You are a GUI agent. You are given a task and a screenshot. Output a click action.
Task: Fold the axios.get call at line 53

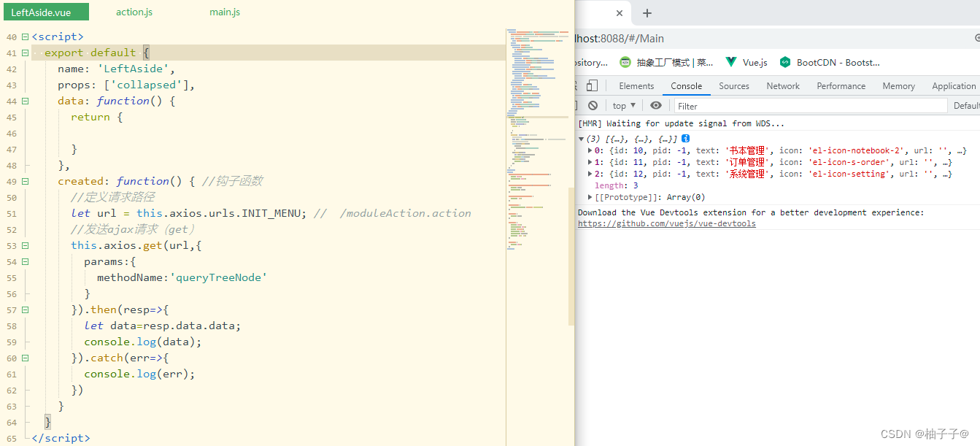coord(26,245)
